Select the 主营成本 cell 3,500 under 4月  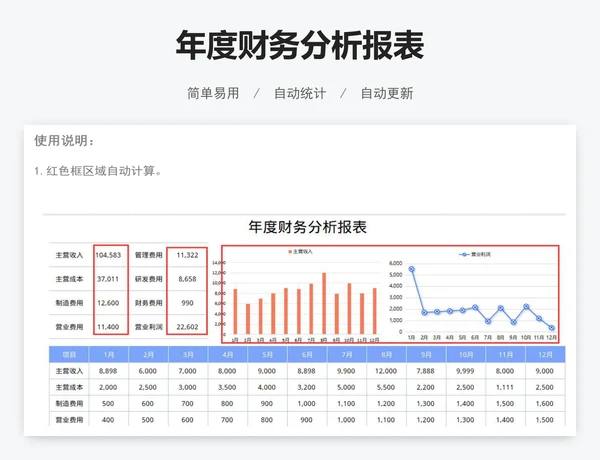coord(227,387)
